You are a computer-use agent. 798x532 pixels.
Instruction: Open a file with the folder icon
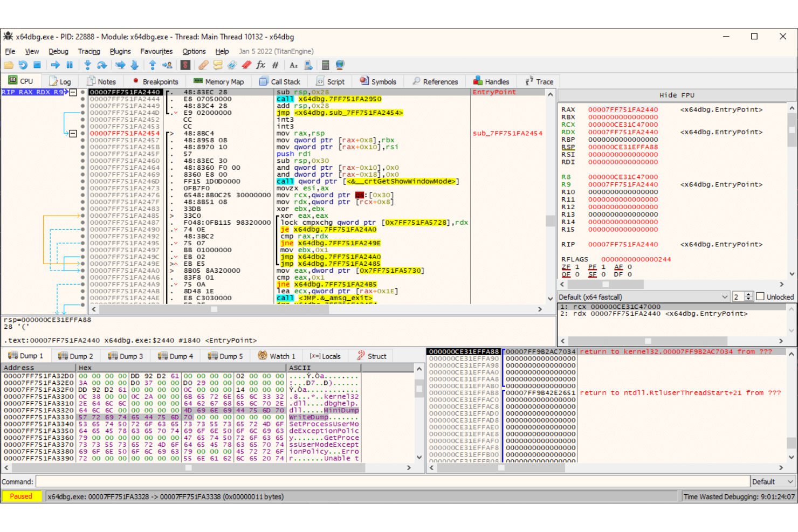[x=9, y=65]
